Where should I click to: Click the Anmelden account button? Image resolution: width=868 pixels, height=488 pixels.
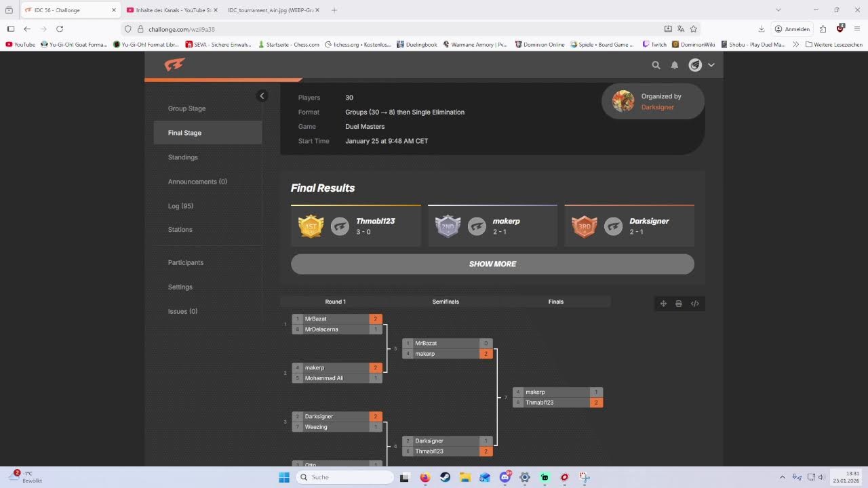[x=792, y=29]
